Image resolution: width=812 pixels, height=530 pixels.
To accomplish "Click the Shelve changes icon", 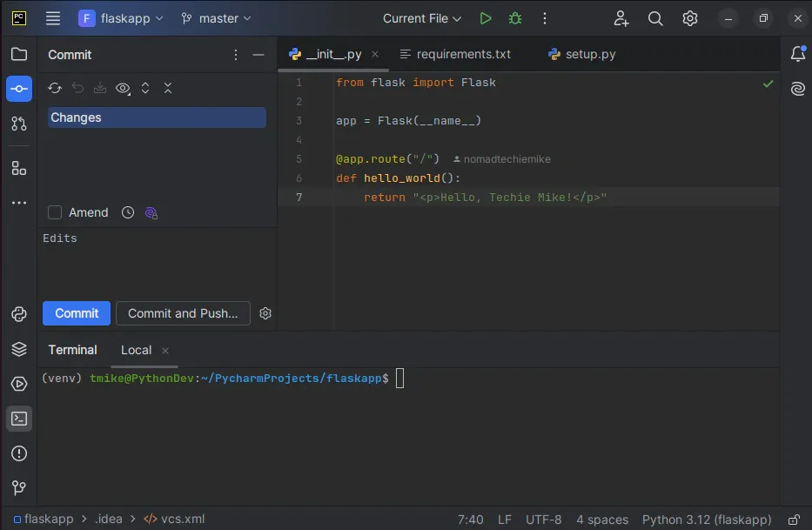I will pyautogui.click(x=100, y=88).
